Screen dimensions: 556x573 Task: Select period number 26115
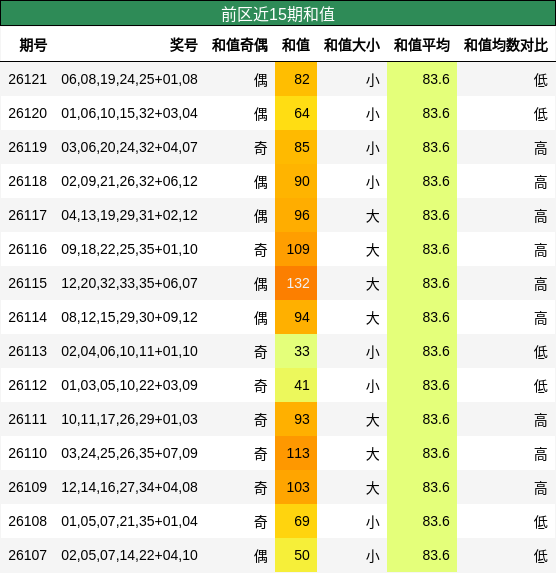(x=28, y=283)
